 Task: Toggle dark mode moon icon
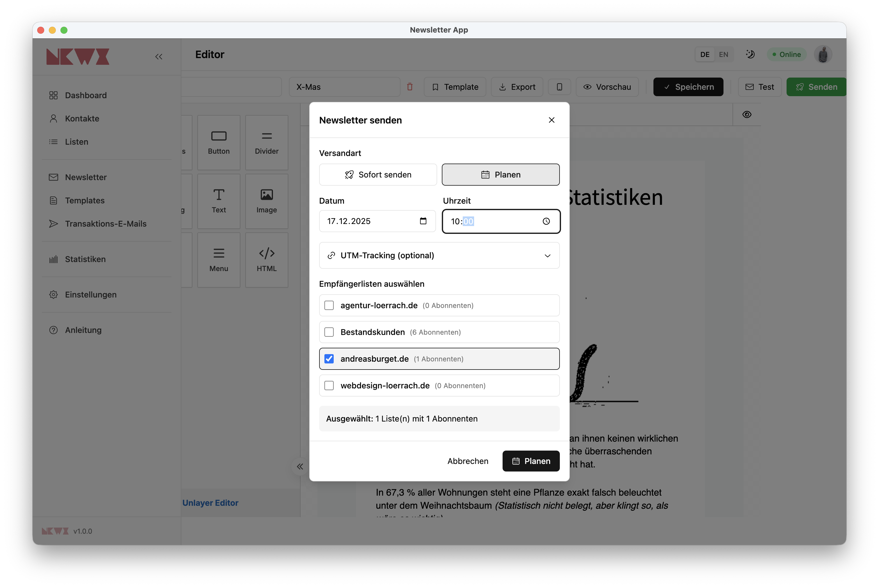point(750,54)
